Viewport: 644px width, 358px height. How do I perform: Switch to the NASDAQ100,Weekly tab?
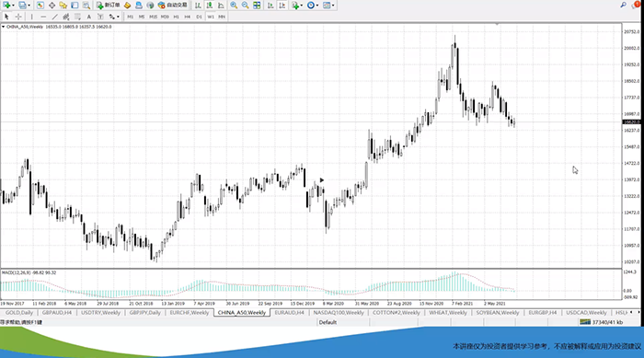(x=339, y=313)
